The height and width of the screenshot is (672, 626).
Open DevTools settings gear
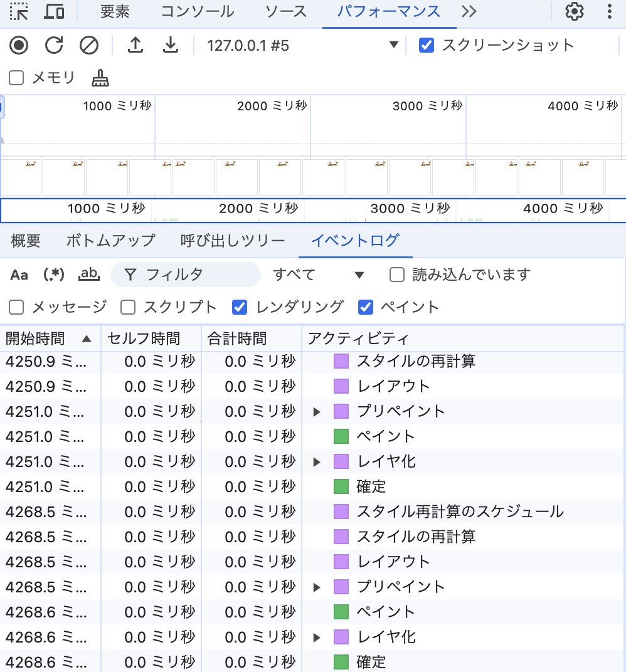coord(573,11)
